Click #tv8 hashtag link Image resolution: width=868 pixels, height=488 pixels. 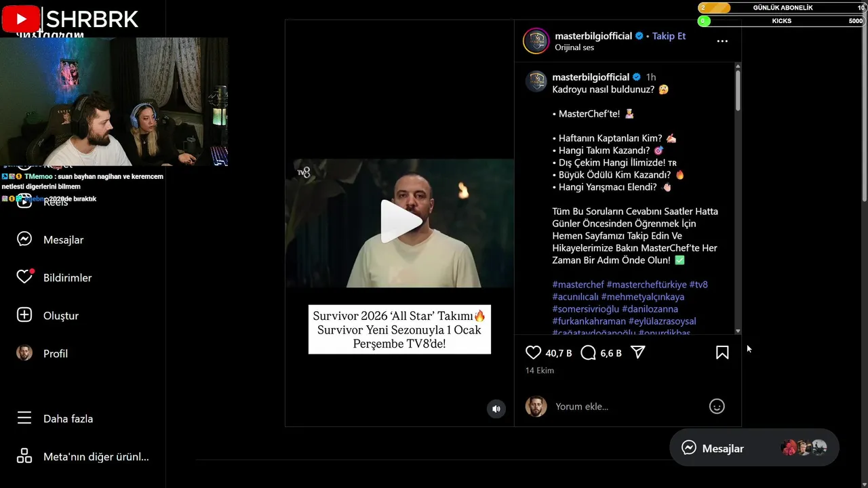698,285
